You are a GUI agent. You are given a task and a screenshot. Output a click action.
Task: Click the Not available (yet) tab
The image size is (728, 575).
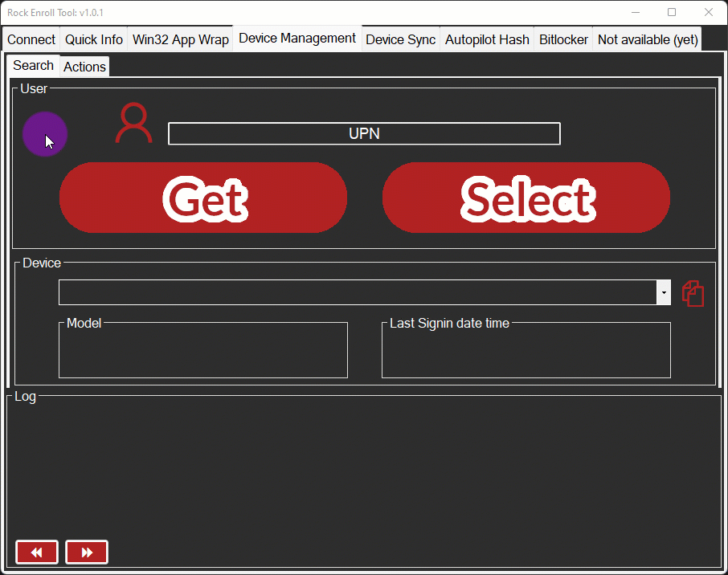(x=647, y=39)
